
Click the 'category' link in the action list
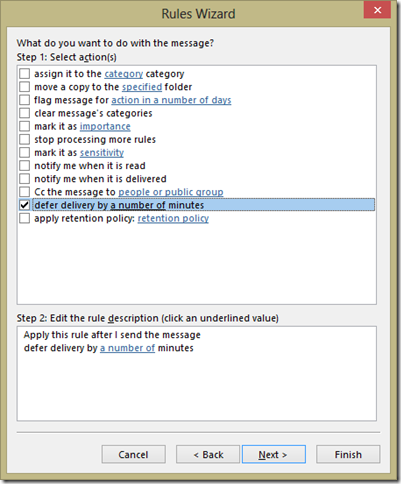[124, 74]
